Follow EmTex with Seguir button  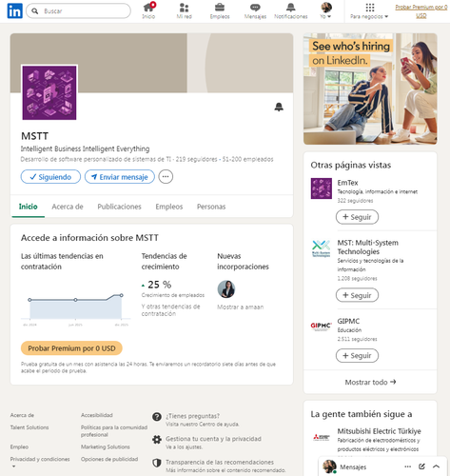click(357, 217)
